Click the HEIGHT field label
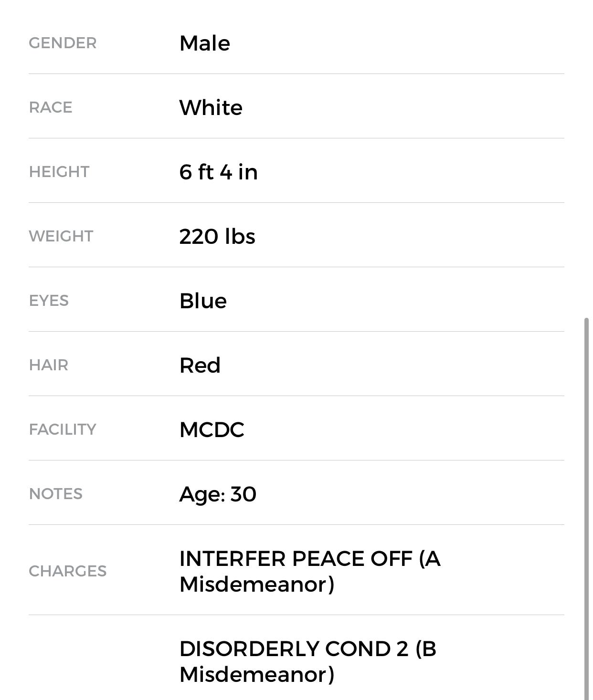 click(59, 172)
